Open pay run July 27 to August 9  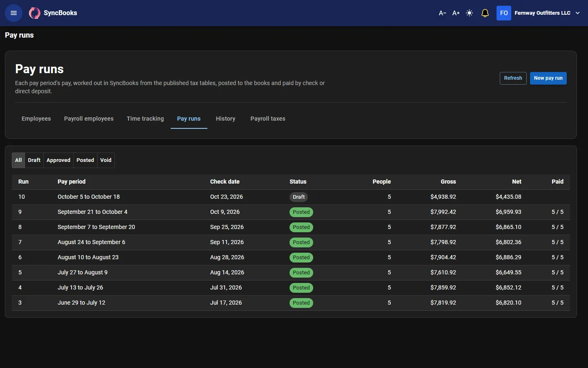291,273
